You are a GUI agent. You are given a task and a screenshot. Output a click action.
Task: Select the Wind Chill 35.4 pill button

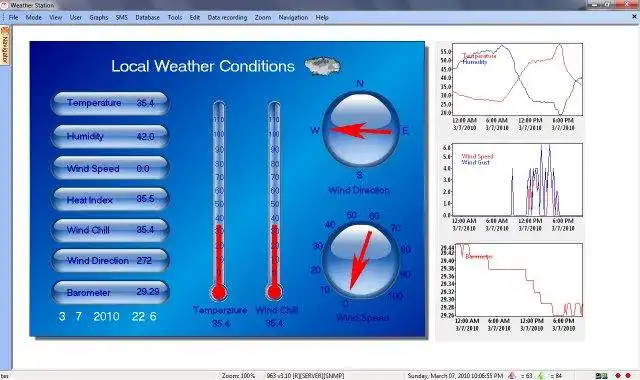coord(110,230)
